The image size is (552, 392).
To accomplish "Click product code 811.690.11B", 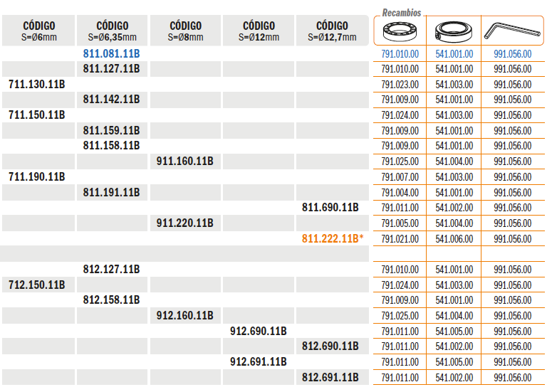I will (x=330, y=208).
